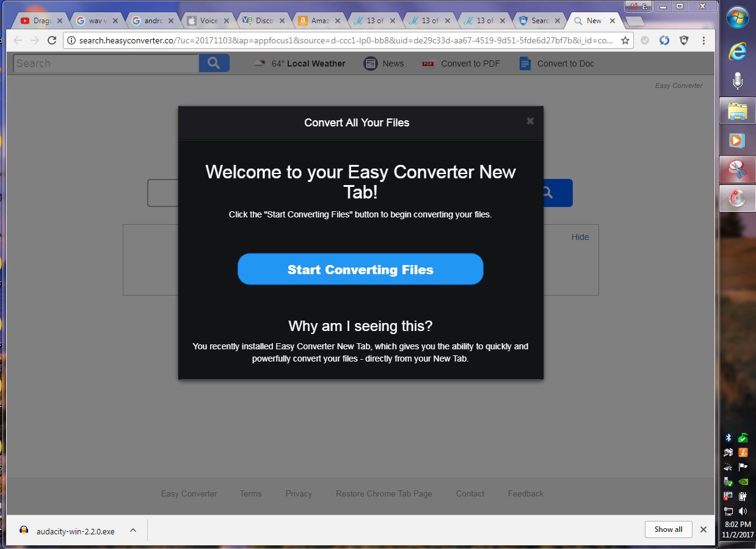Viewport: 756px width, 549px height.
Task: Open the Chrome three-dot menu
Action: [x=704, y=40]
